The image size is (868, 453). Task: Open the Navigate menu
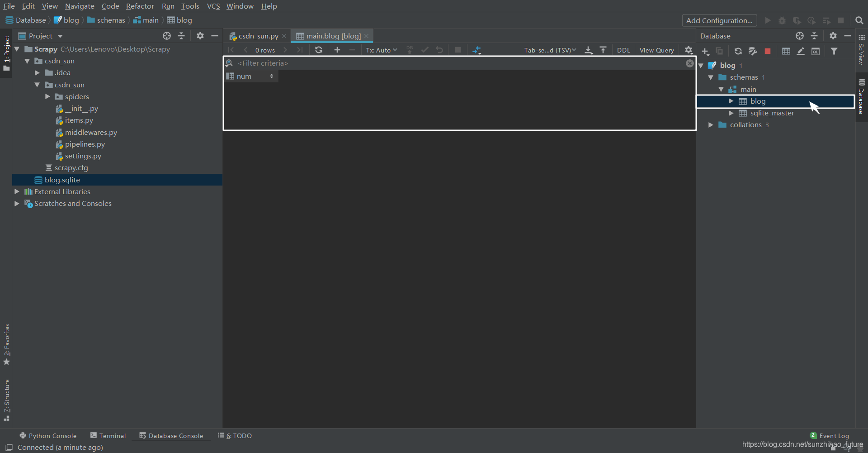(x=80, y=6)
